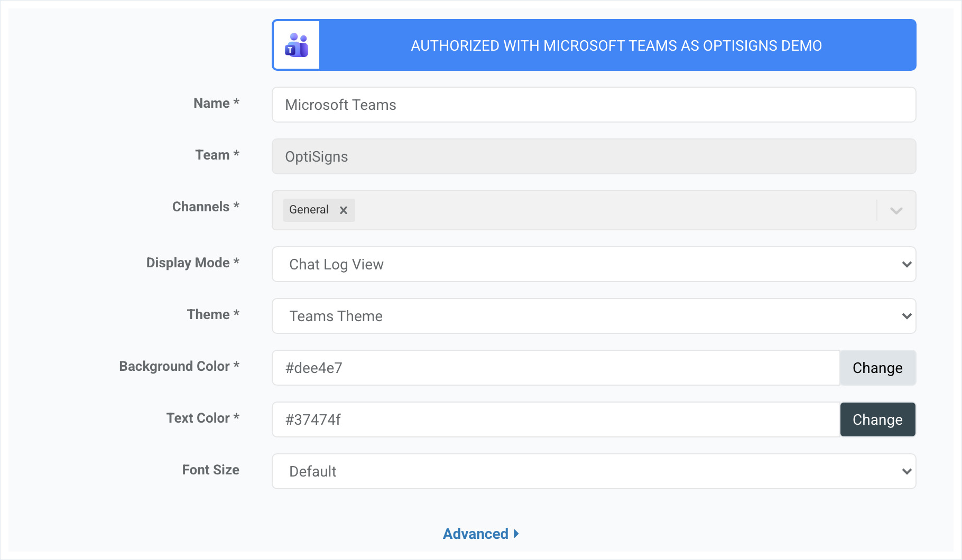
Task: Open the Theme dropdown
Action: (594, 316)
